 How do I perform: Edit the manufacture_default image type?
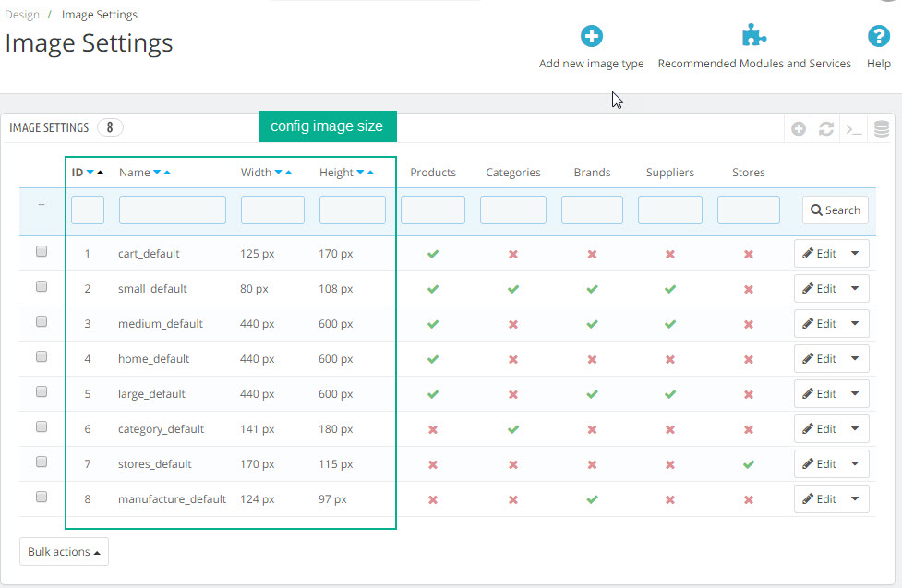[819, 498]
